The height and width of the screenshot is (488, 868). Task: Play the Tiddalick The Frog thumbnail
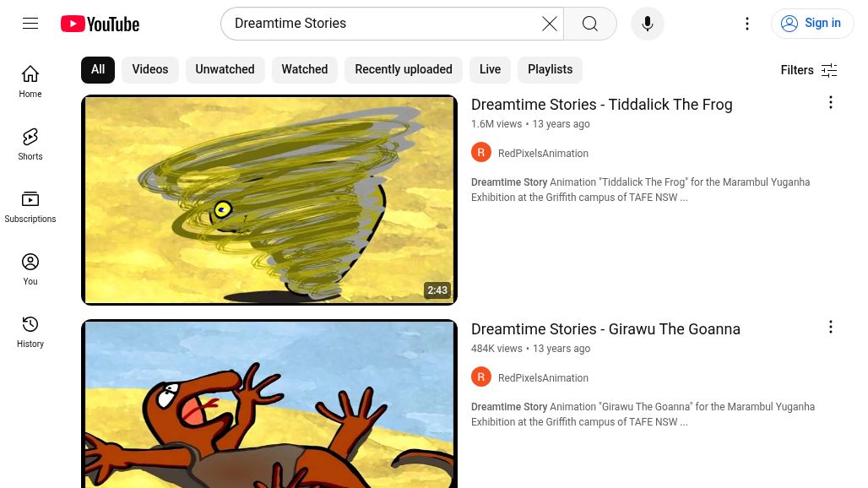coord(269,200)
